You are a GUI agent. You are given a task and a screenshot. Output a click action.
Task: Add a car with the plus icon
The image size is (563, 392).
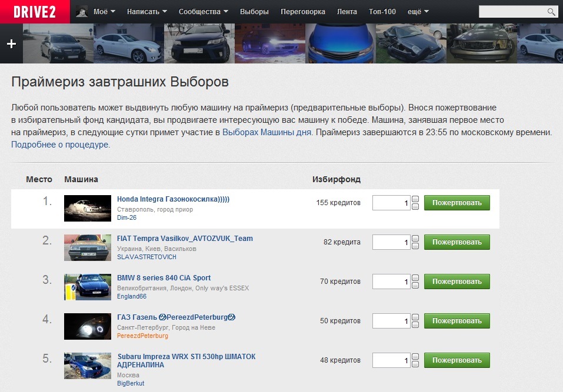click(12, 43)
